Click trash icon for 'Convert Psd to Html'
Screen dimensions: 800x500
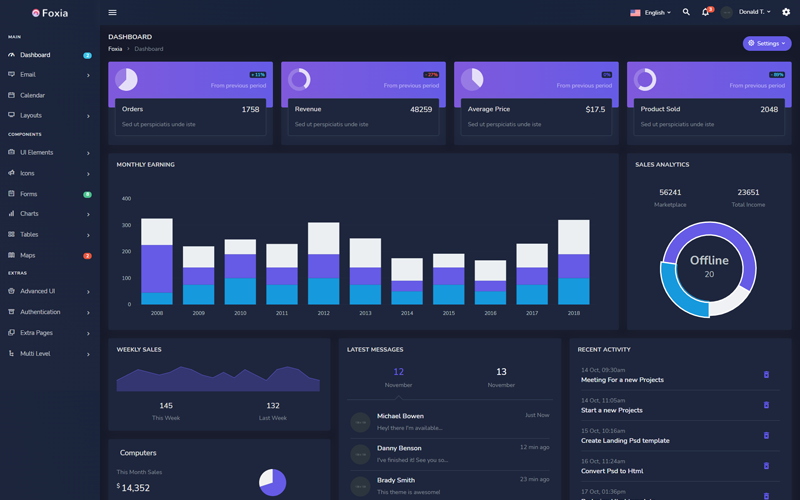point(766,466)
